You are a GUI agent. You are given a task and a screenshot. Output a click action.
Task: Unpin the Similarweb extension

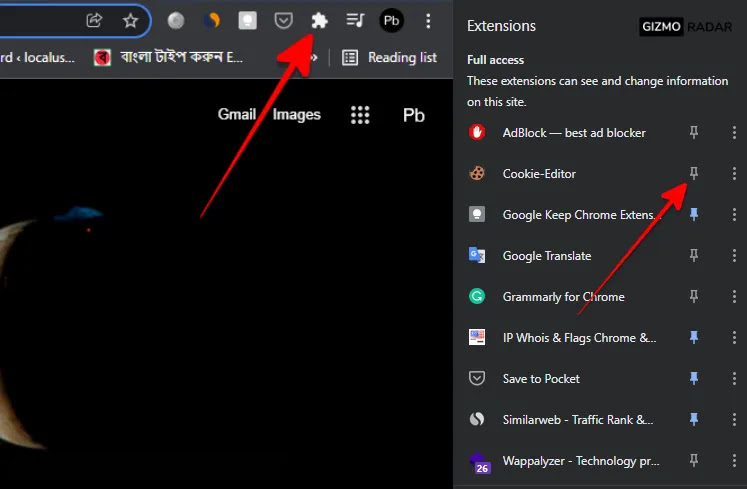click(694, 419)
